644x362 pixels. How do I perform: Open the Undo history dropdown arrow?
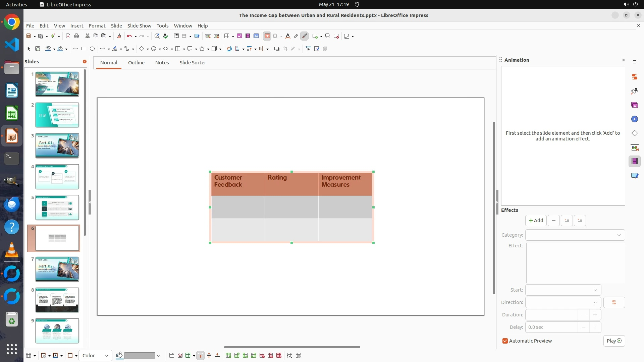[x=136, y=37]
